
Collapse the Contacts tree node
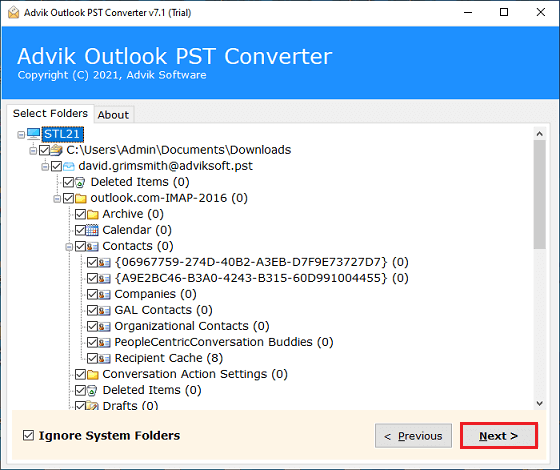click(69, 247)
